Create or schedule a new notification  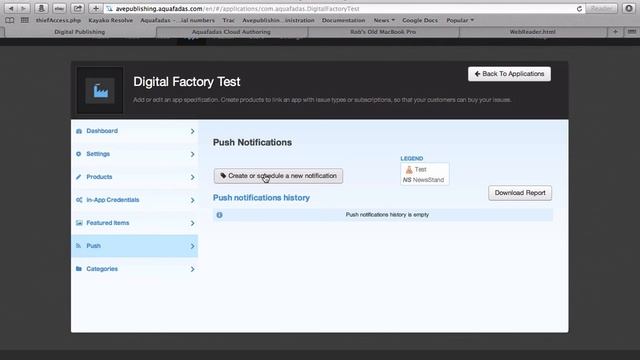[x=278, y=176]
